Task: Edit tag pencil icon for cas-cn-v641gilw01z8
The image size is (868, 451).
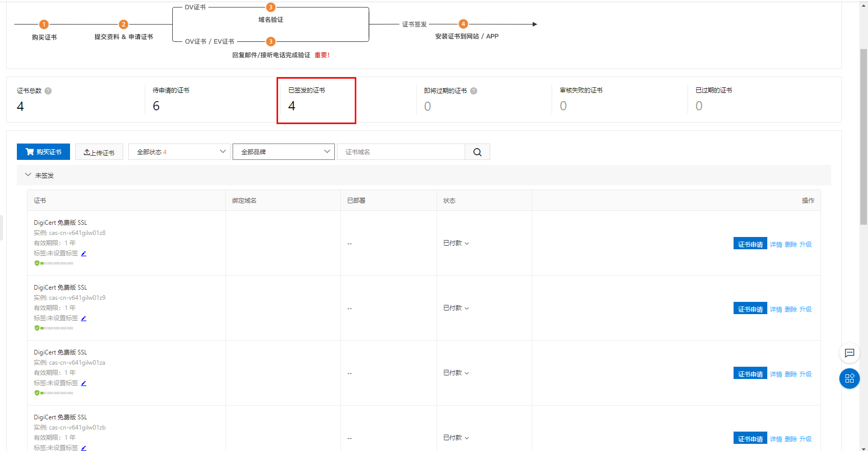Action: tap(84, 253)
